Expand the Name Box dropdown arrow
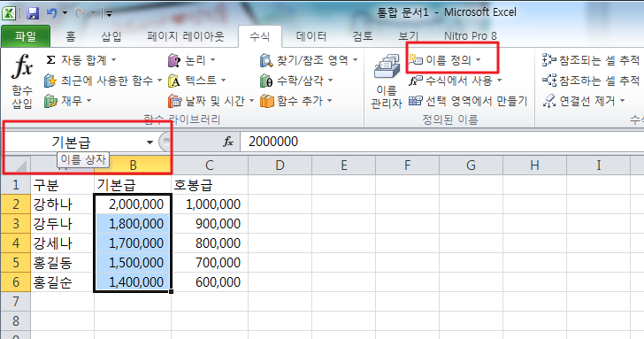The height and width of the screenshot is (339, 644). pos(149,143)
